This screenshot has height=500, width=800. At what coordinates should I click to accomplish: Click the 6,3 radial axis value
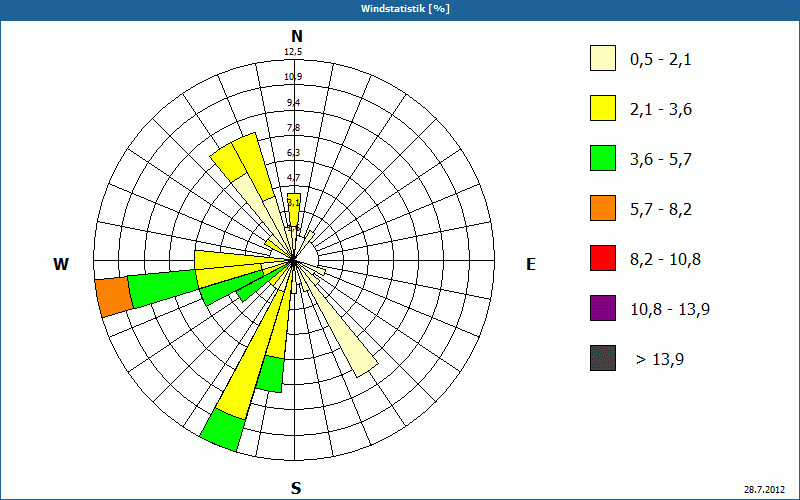293,153
